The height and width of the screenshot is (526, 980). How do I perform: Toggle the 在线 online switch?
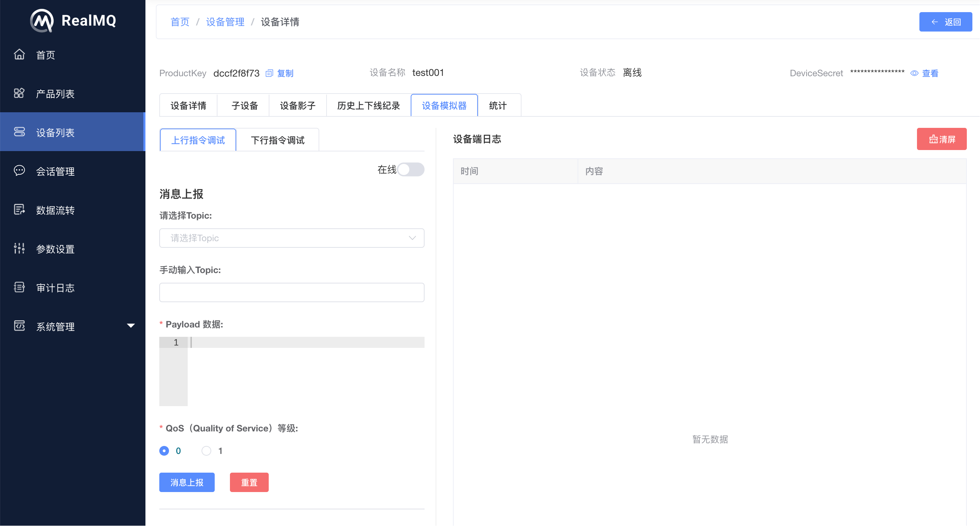pyautogui.click(x=411, y=169)
